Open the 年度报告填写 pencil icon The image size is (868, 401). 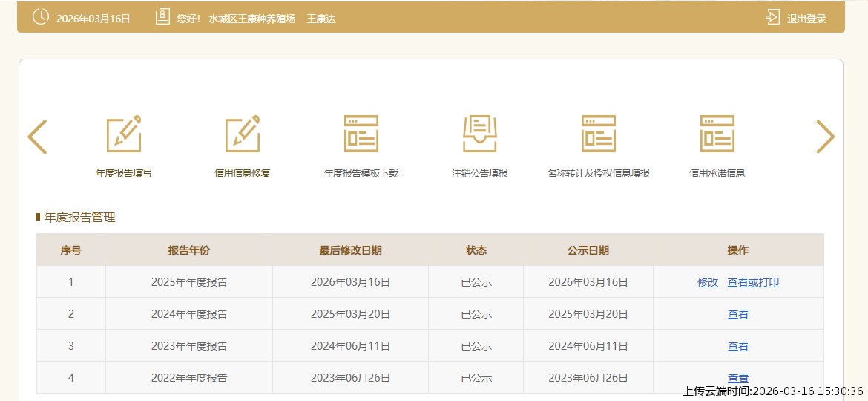coord(124,134)
